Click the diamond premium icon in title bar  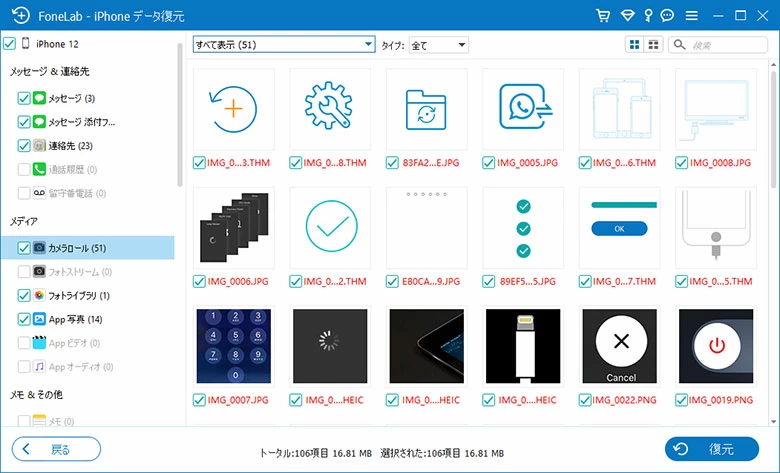[627, 16]
